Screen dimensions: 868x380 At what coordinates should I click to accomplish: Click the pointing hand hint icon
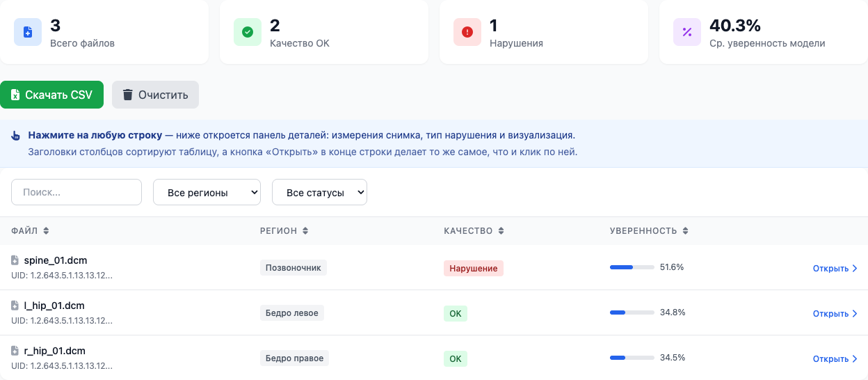[x=16, y=136]
